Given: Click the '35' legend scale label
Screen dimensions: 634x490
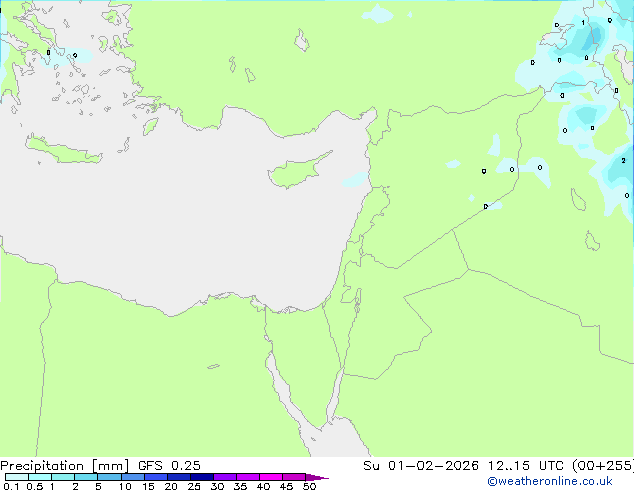Looking at the screenshot, I should (240, 486).
